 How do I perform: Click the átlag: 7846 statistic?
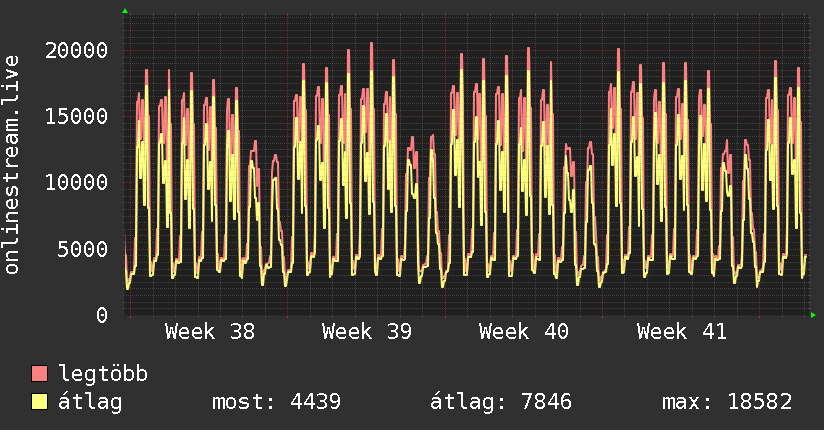pyautogui.click(x=500, y=402)
